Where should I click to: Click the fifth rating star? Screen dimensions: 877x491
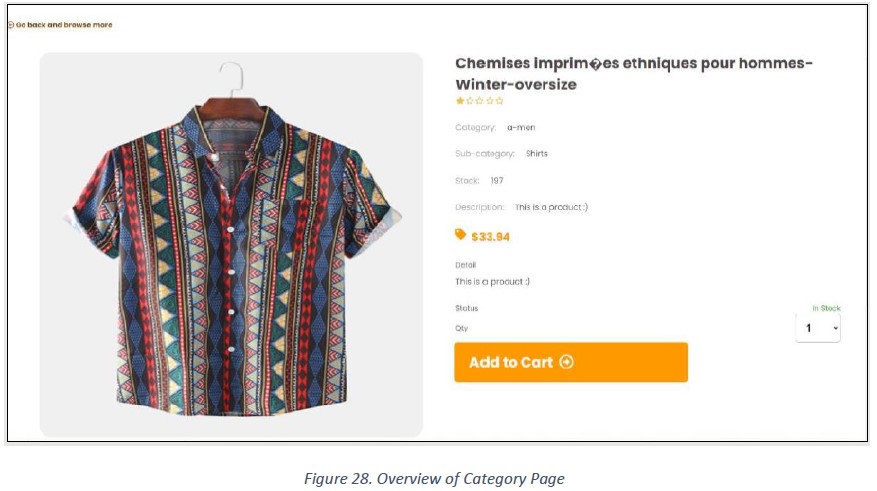[x=499, y=101]
